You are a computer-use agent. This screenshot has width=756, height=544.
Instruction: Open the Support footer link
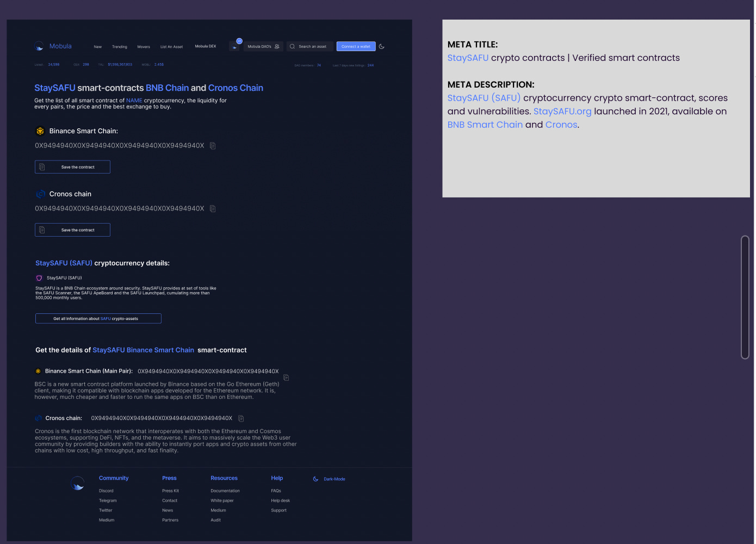coord(278,510)
